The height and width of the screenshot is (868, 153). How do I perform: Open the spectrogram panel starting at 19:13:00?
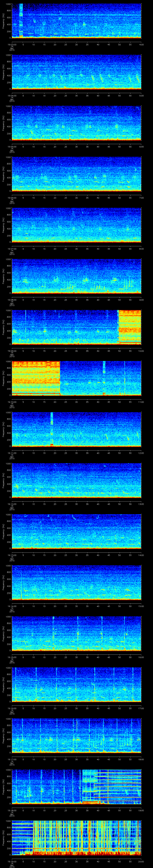pos(77,531)
